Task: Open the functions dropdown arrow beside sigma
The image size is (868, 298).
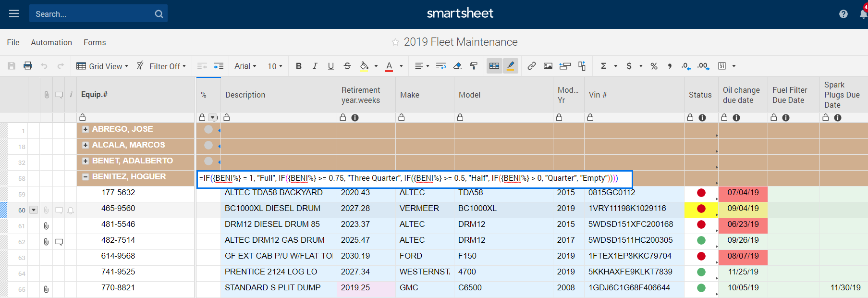Action: (615, 66)
